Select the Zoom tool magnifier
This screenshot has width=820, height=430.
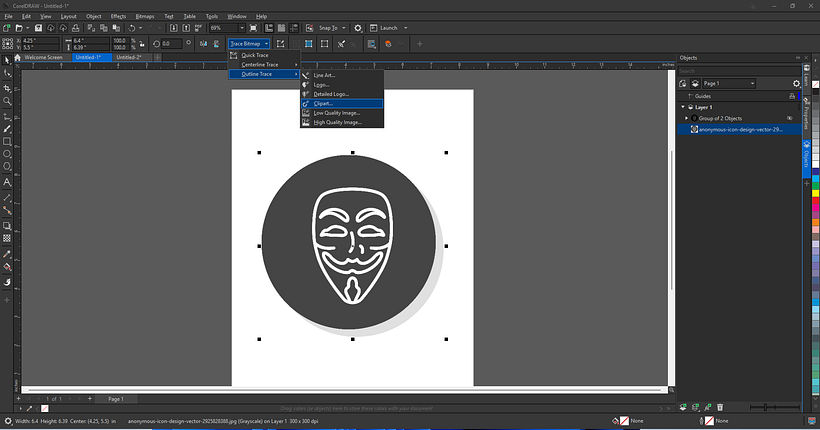click(7, 101)
